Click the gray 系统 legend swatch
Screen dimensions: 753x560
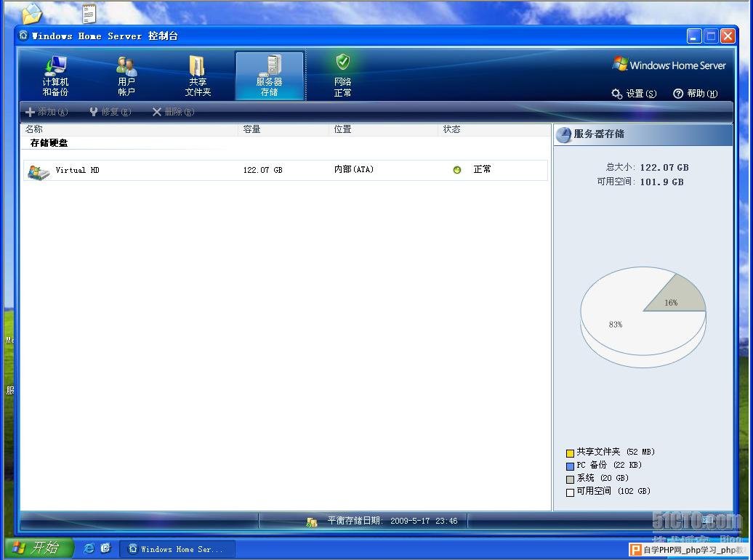(x=570, y=479)
